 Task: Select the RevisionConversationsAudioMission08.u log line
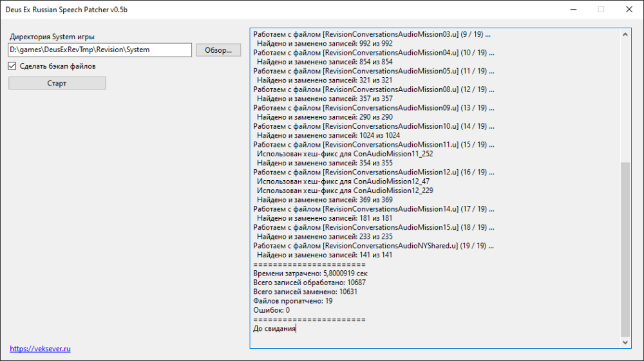(x=374, y=89)
